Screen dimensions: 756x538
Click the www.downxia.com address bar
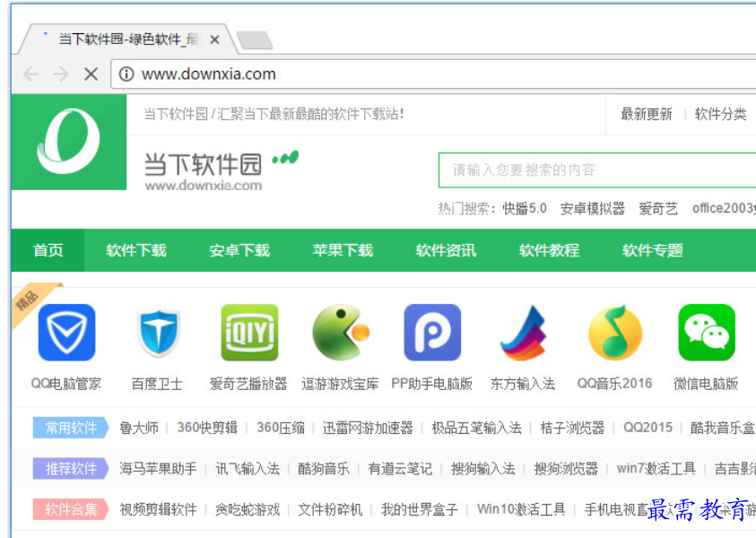434,74
